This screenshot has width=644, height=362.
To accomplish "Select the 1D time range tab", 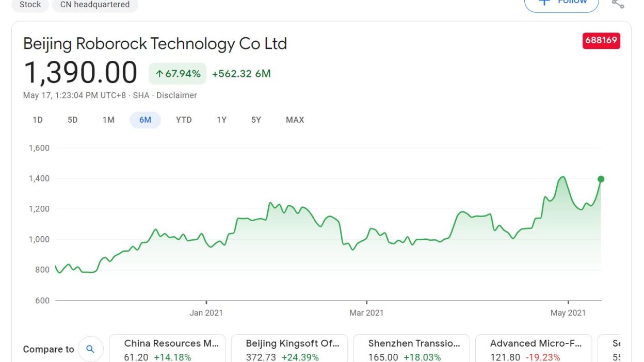I will pyautogui.click(x=38, y=120).
